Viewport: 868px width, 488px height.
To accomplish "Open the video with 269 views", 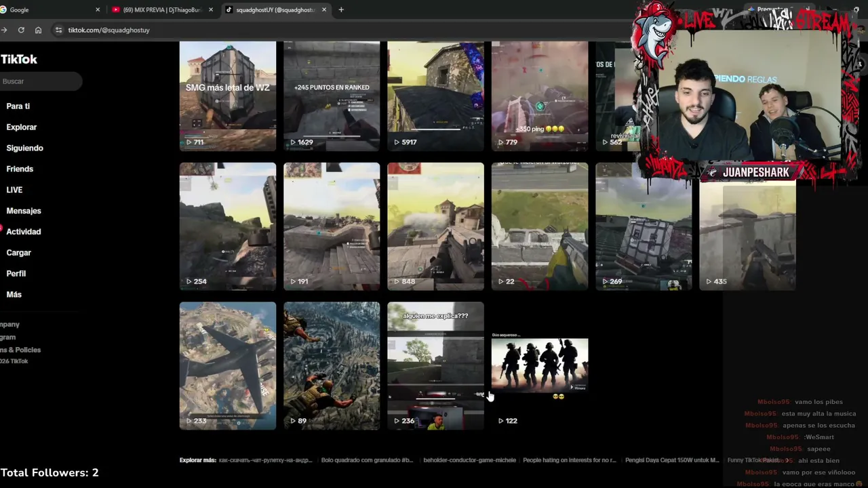I will point(644,226).
